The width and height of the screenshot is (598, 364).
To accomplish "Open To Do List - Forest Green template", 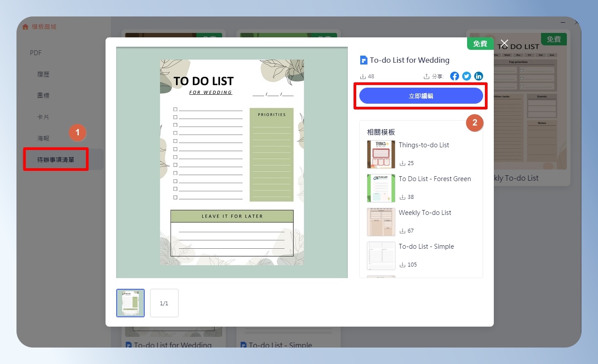I will tap(435, 179).
